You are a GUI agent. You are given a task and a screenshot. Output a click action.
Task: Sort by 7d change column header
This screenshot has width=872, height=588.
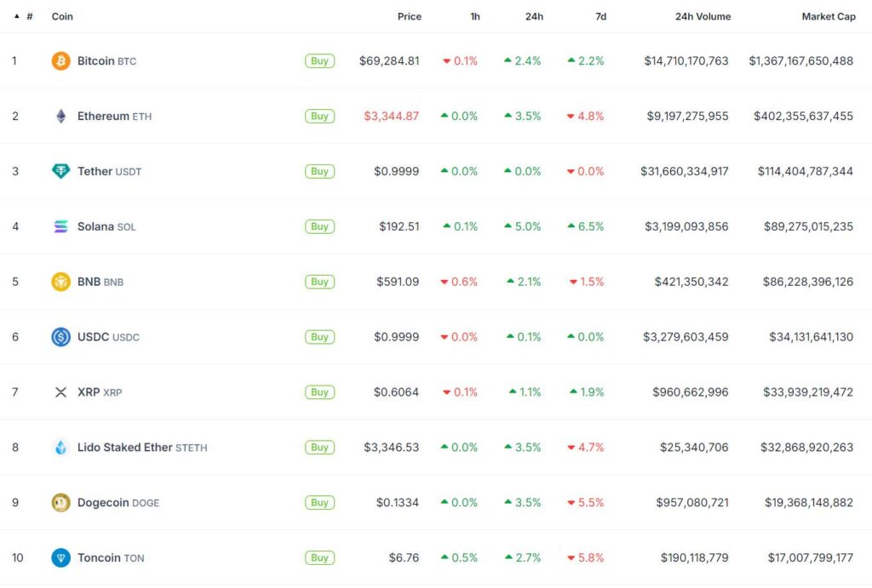(x=600, y=17)
